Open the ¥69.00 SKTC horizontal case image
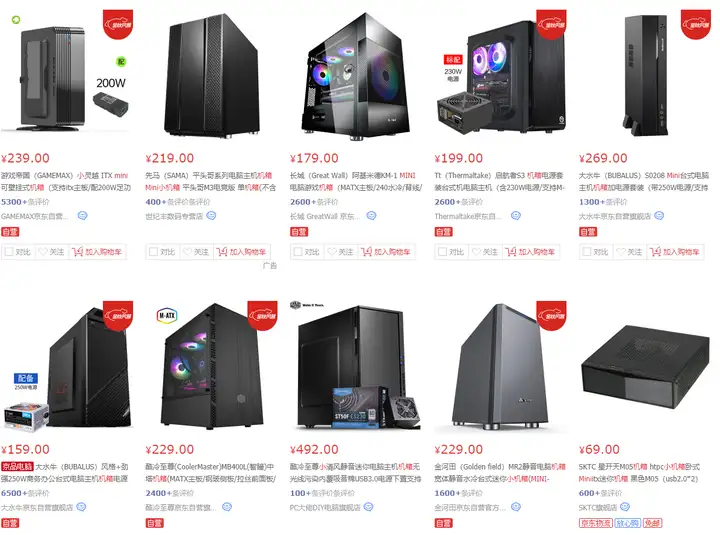The height and width of the screenshot is (535, 720). click(645, 366)
